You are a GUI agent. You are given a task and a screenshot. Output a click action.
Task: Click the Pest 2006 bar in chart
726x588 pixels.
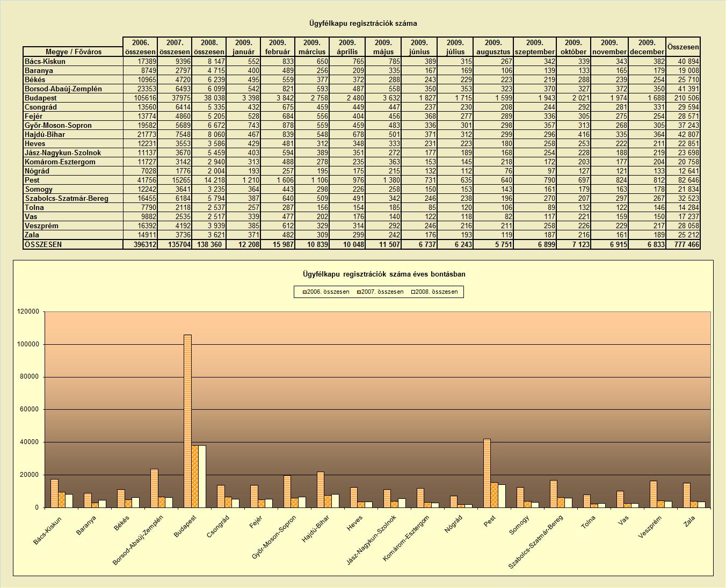pyautogui.click(x=487, y=473)
